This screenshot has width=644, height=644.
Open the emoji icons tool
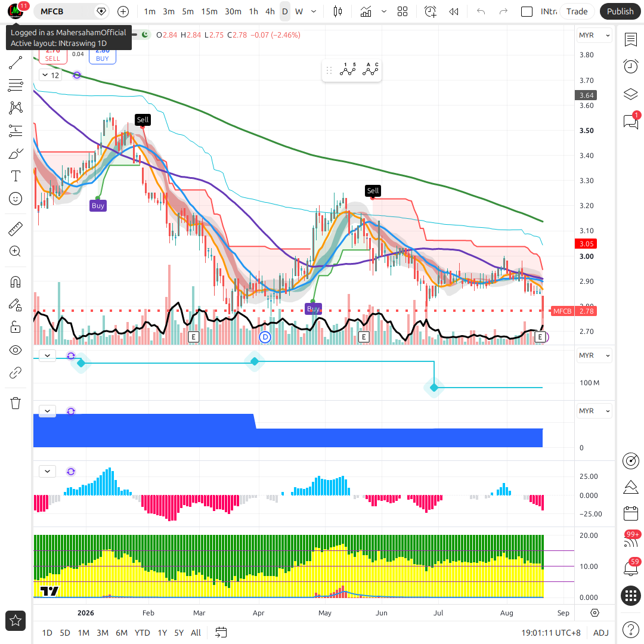click(16, 199)
